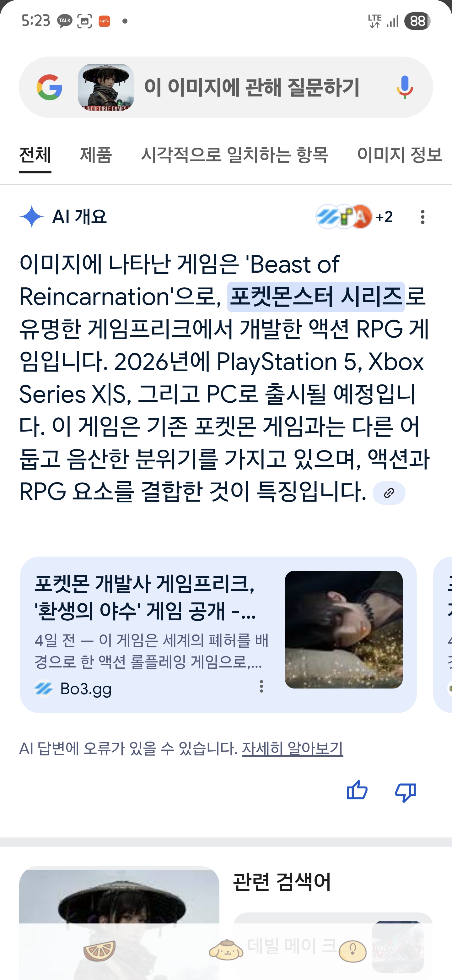Start voice search with microphone icon
Viewport: 452px width, 980px height.
click(405, 88)
